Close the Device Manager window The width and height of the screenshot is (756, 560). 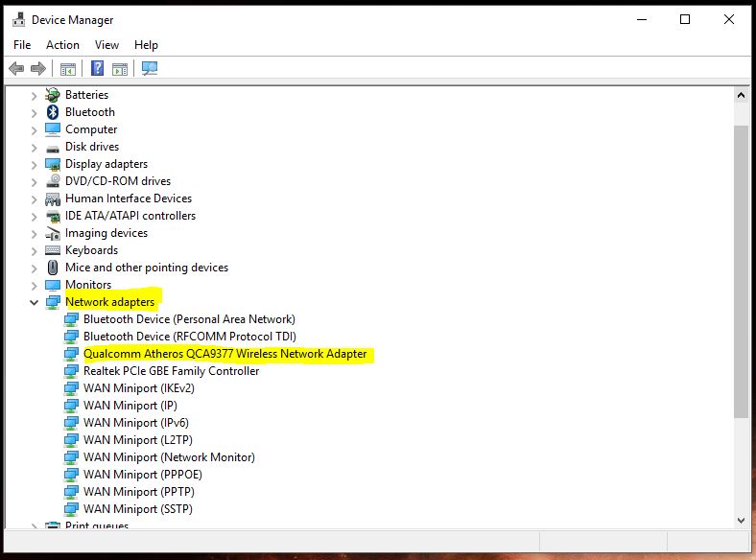(x=729, y=20)
